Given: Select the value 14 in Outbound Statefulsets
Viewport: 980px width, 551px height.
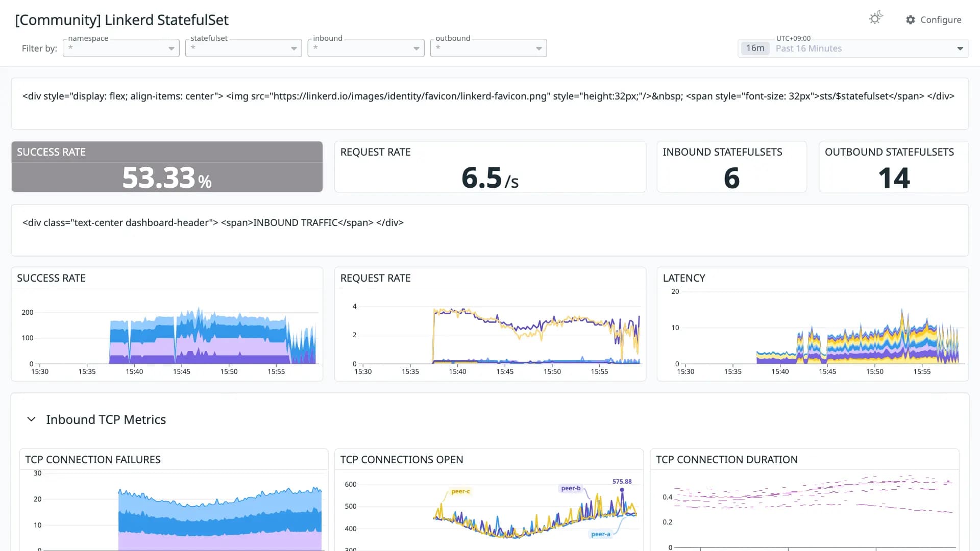Looking at the screenshot, I should (894, 178).
